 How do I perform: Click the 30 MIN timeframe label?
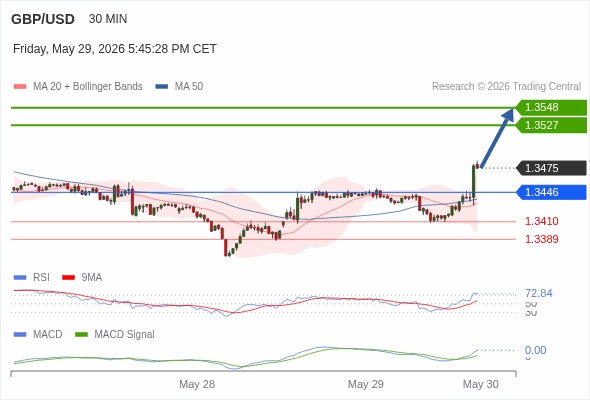pyautogui.click(x=108, y=19)
